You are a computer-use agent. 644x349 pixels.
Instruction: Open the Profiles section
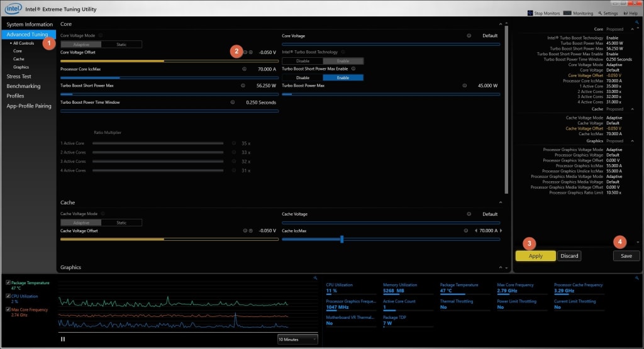[15, 96]
